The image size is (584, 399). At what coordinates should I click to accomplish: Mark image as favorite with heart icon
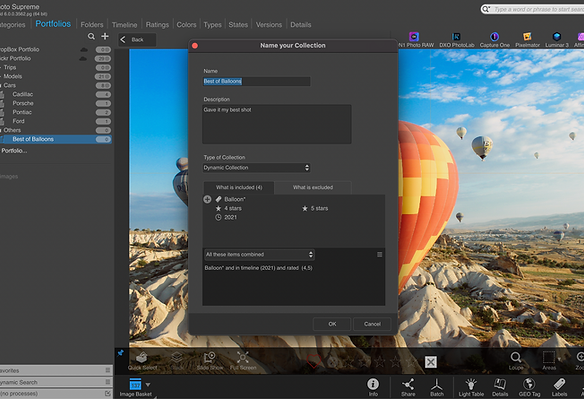[313, 361]
